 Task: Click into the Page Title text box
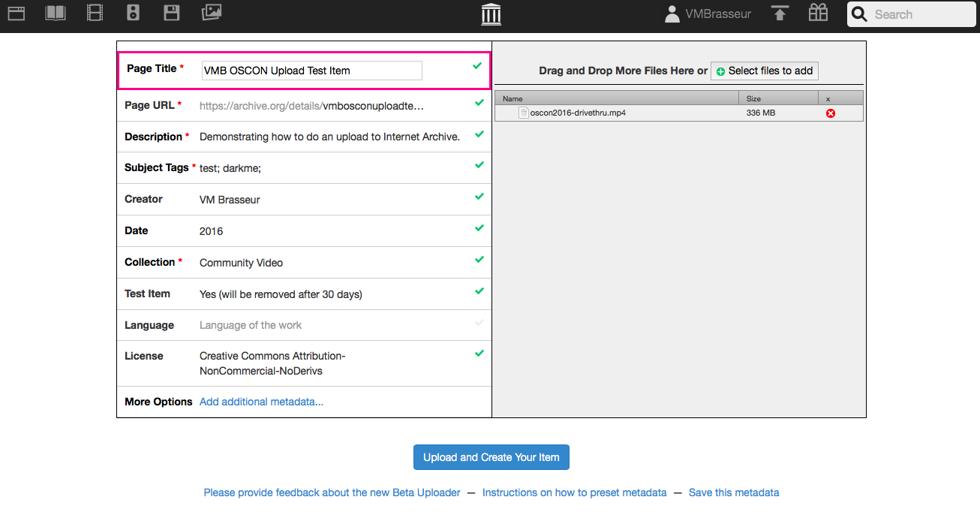[x=312, y=71]
